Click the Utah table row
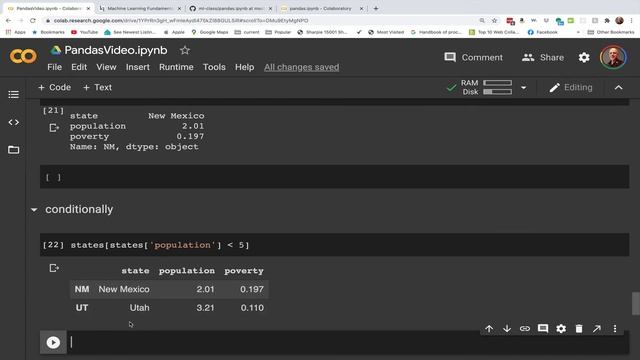The height and width of the screenshot is (360, 640). click(169, 308)
